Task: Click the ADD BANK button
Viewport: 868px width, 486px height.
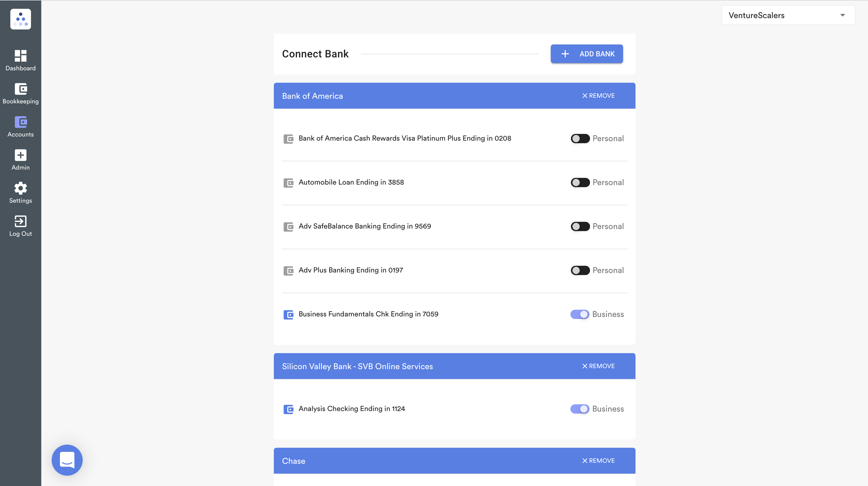Action: click(587, 54)
